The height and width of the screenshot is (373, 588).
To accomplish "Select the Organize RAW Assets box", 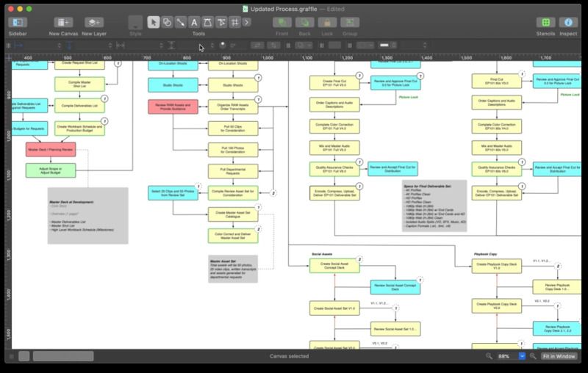I will 233,106.
